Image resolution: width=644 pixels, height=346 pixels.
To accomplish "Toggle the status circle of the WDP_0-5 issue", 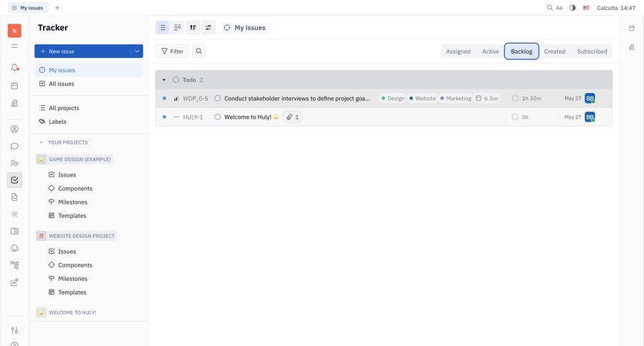I will (218, 99).
